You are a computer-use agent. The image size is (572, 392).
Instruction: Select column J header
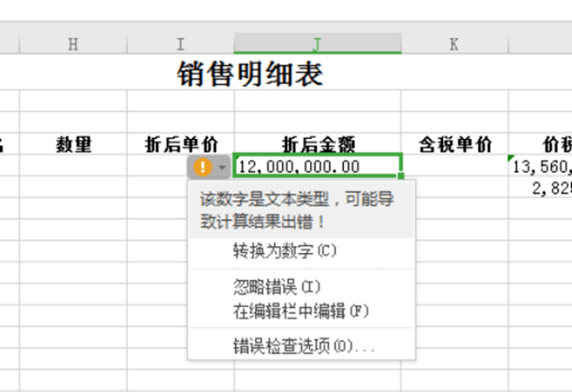(x=317, y=44)
